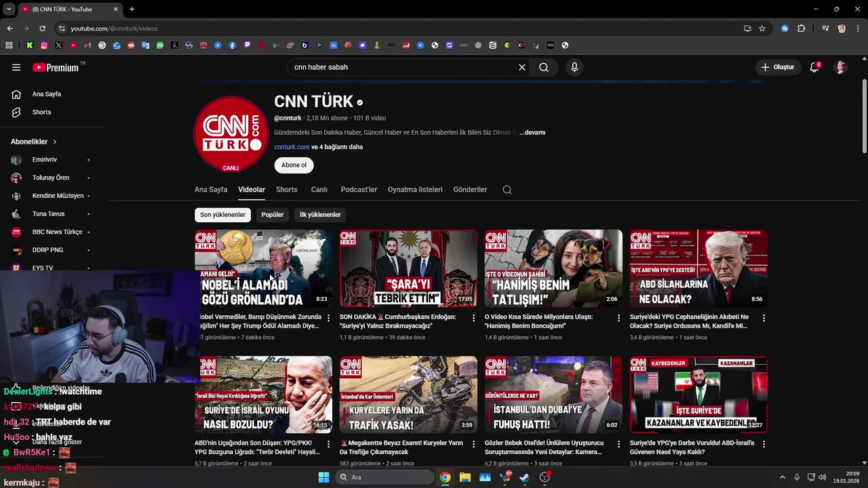
Task: Switch to the Canlı tab
Action: pyautogui.click(x=319, y=190)
